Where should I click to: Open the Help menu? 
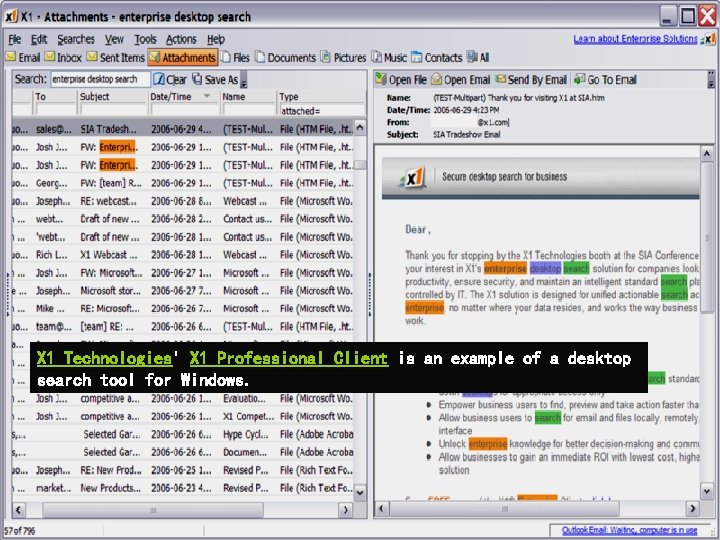215,39
